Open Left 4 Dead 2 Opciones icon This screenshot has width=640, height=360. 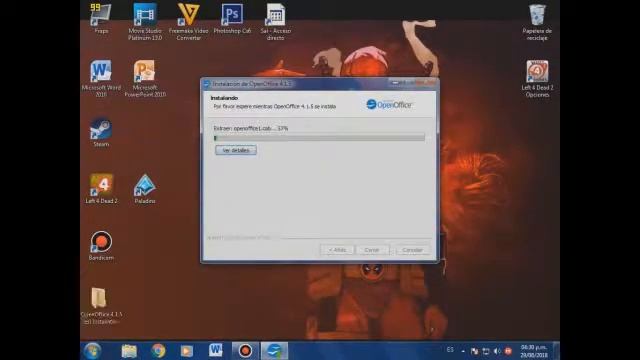coord(537,79)
